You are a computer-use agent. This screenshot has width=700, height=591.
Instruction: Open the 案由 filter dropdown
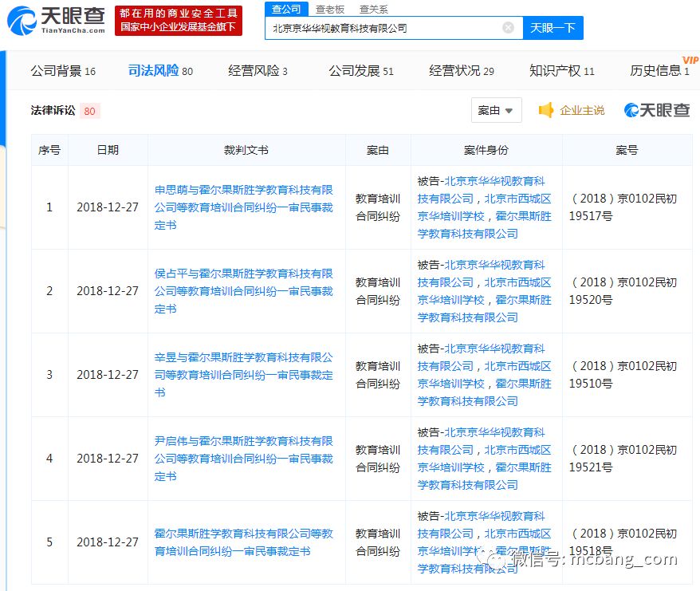click(496, 110)
